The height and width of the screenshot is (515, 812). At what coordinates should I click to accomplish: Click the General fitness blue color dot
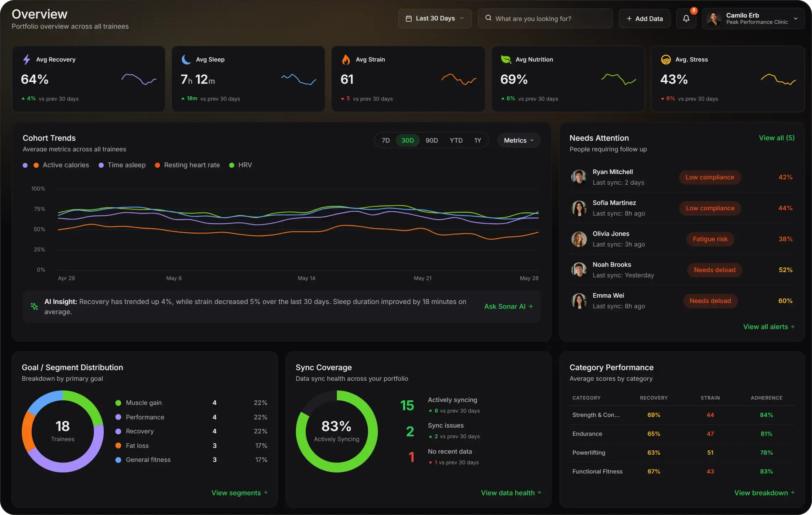[x=119, y=460]
